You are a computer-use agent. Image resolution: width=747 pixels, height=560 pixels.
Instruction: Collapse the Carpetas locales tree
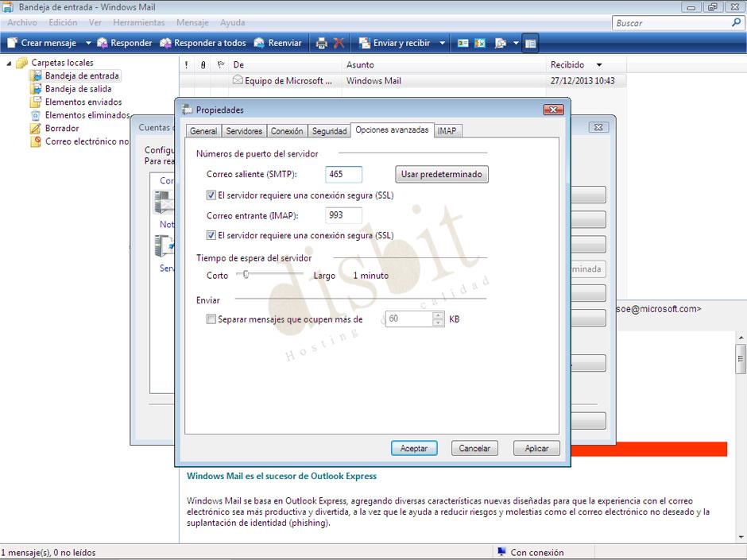(x=9, y=63)
